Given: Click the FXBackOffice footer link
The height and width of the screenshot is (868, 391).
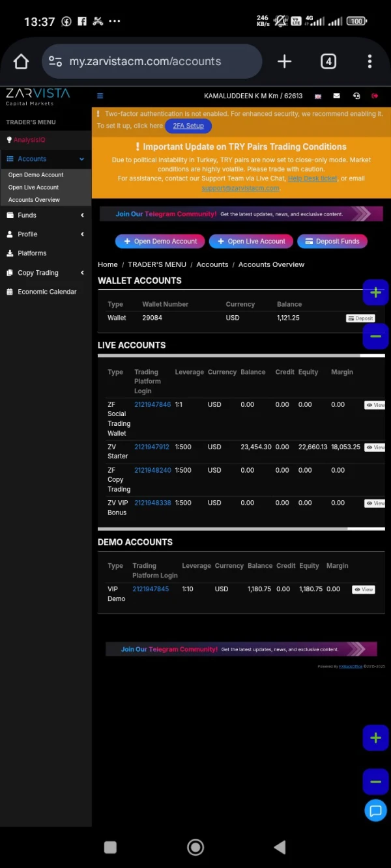Looking at the screenshot, I should (x=351, y=666).
